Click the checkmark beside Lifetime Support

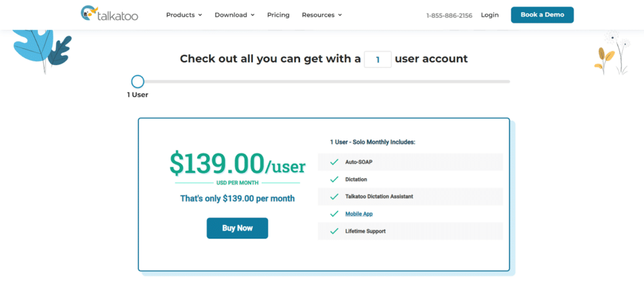pos(334,231)
